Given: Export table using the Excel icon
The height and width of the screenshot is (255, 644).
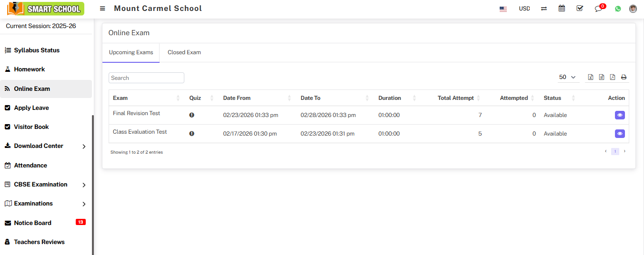Looking at the screenshot, I should pos(591,77).
